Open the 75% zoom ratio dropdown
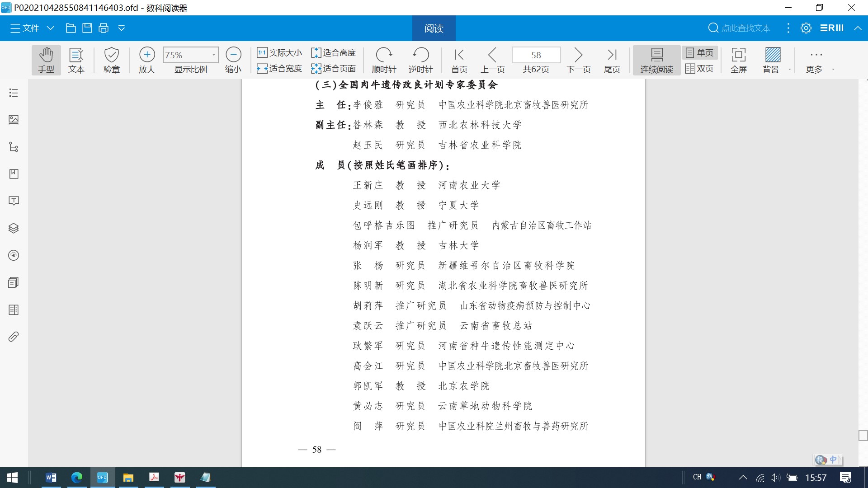This screenshot has height=488, width=868. 213,55
